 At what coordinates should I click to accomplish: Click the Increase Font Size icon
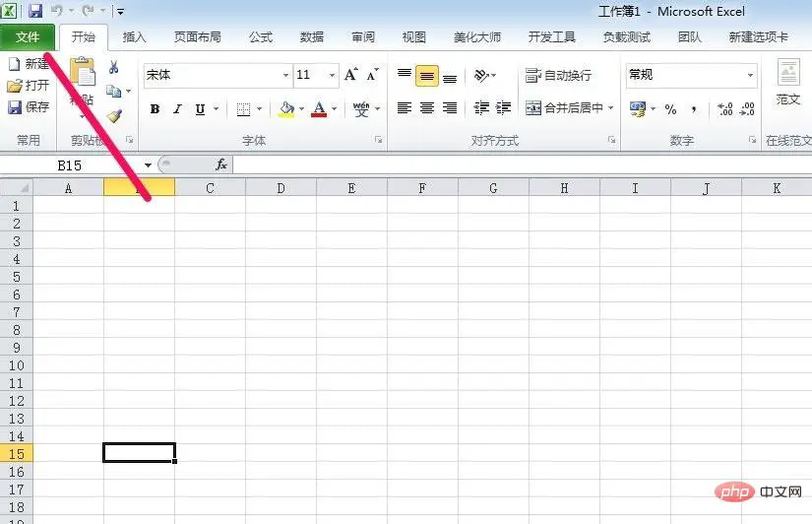(351, 75)
